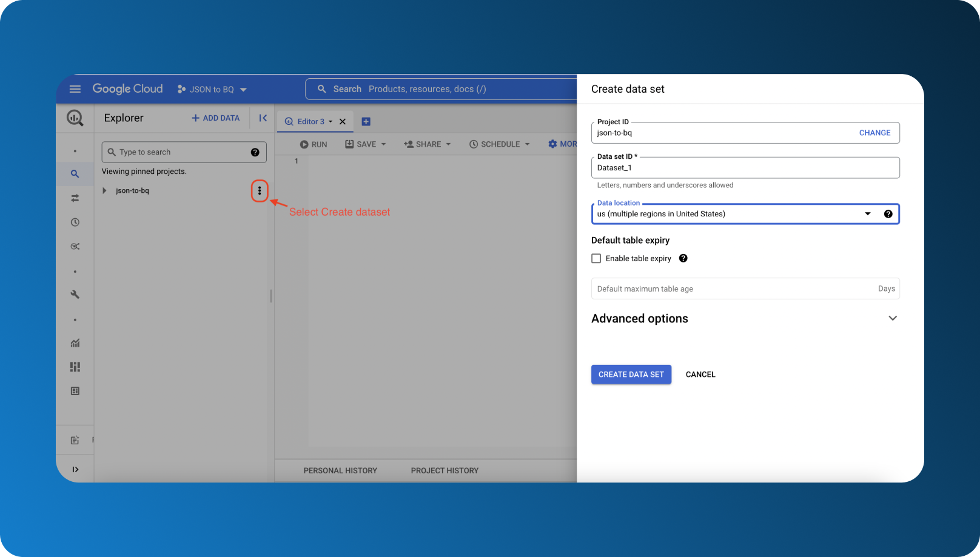Select the search icon in the sidebar
The width and height of the screenshot is (980, 557).
(x=75, y=174)
